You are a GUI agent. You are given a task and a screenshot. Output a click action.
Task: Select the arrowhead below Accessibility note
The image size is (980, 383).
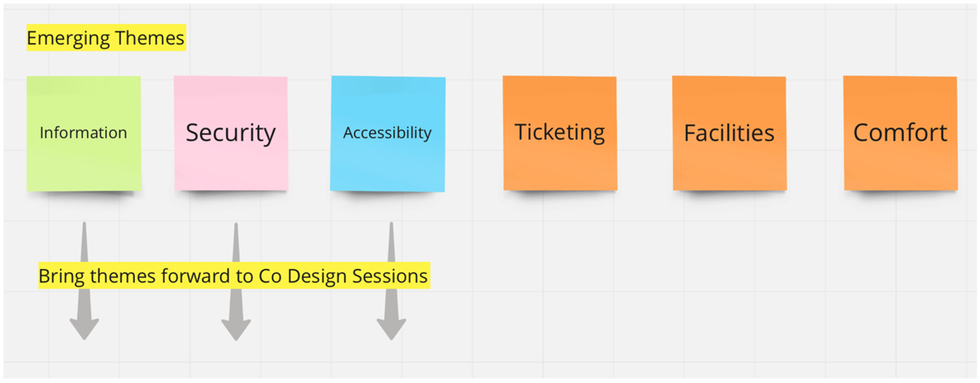tap(391, 327)
